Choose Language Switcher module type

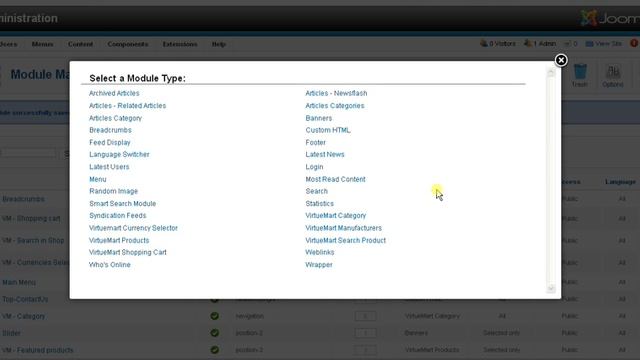pos(119,154)
